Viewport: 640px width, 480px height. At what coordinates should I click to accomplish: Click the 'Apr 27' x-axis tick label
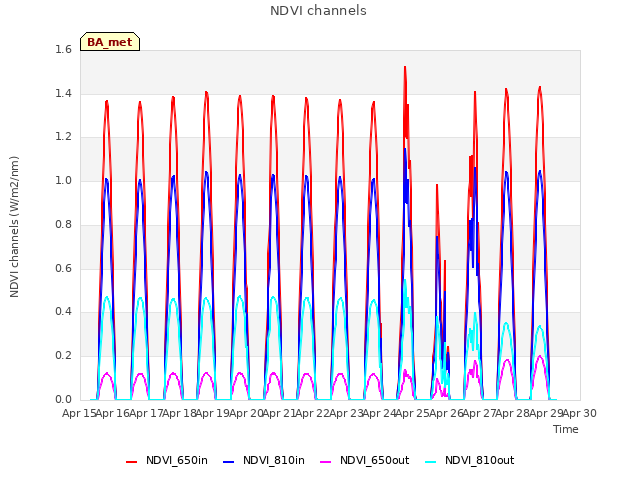pyautogui.click(x=479, y=414)
